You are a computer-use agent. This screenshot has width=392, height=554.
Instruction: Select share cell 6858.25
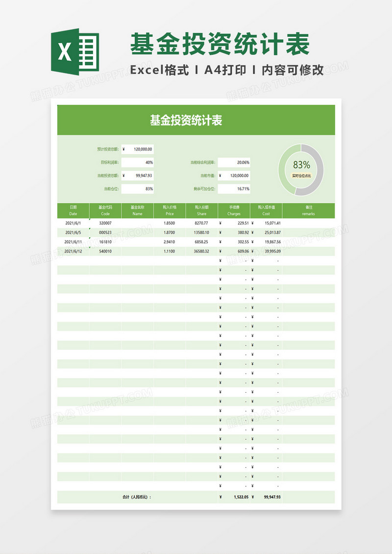[x=202, y=242]
